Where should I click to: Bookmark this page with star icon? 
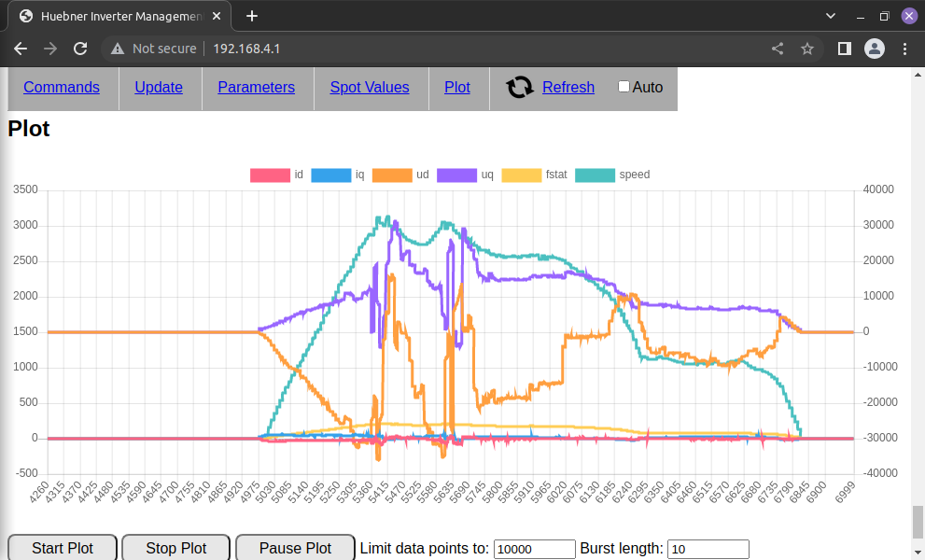pyautogui.click(x=807, y=49)
